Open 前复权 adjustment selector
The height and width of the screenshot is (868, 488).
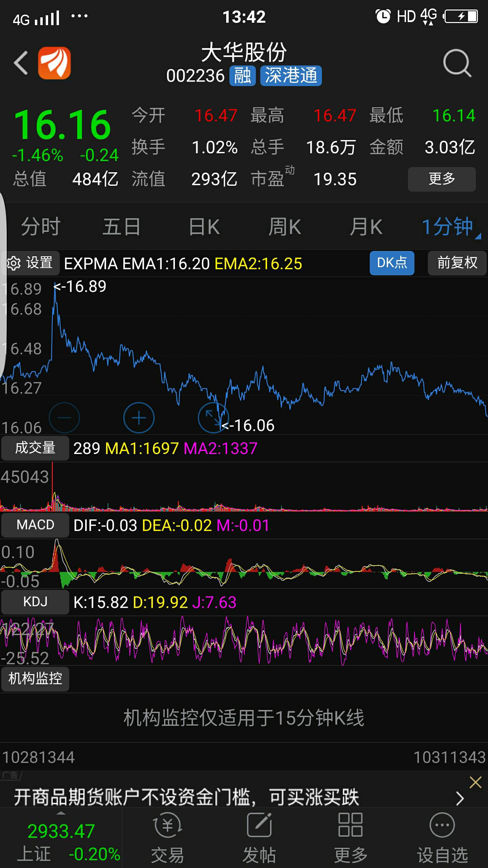[x=457, y=263]
